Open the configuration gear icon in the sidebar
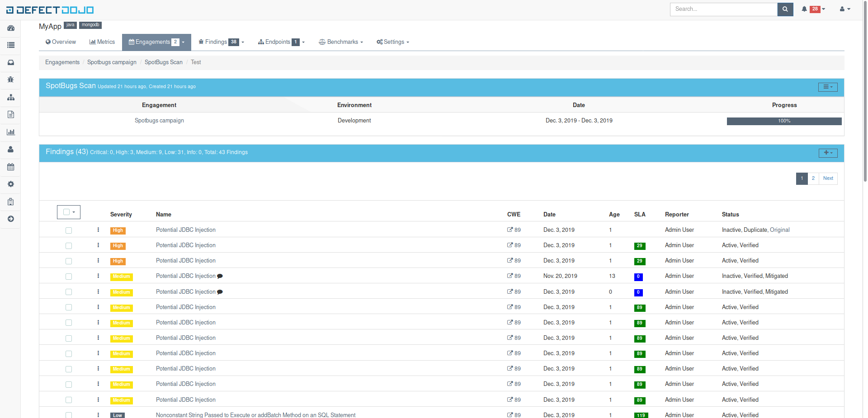The width and height of the screenshot is (868, 418). click(11, 184)
